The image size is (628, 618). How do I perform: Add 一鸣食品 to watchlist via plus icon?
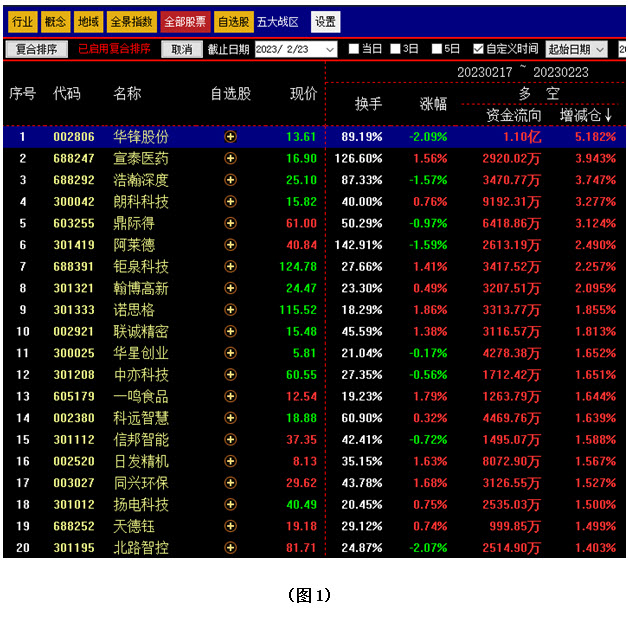click(x=230, y=397)
